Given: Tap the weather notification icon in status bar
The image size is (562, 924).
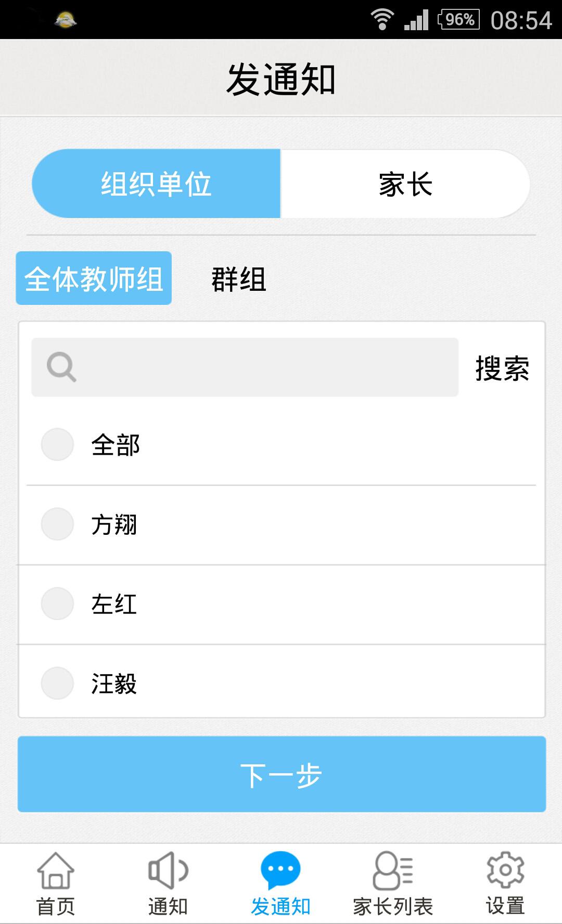Looking at the screenshot, I should [x=65, y=20].
